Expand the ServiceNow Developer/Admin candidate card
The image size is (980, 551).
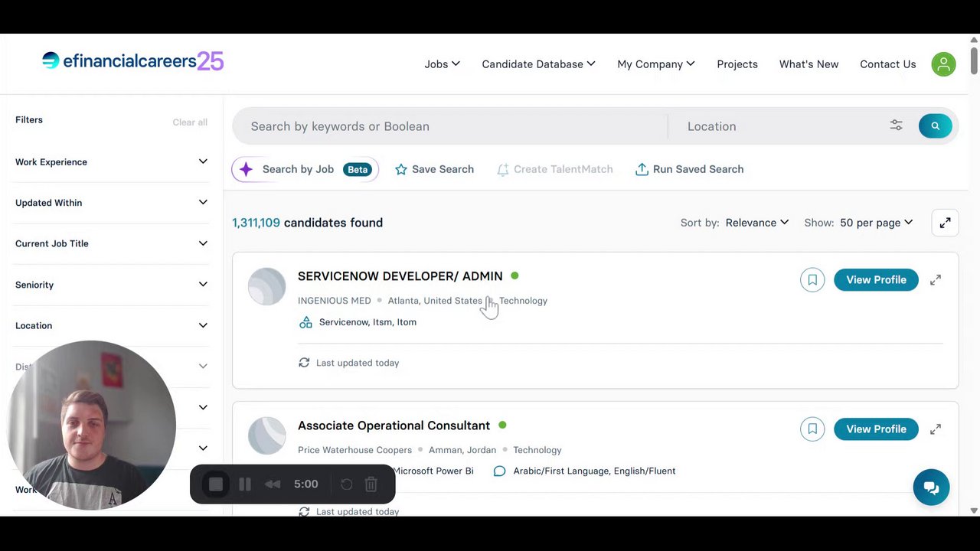click(x=936, y=280)
